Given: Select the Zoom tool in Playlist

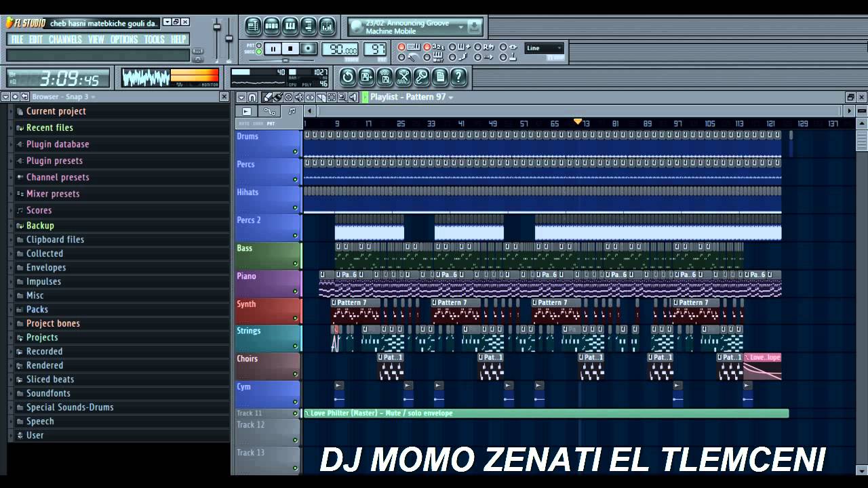Looking at the screenshot, I should [342, 98].
